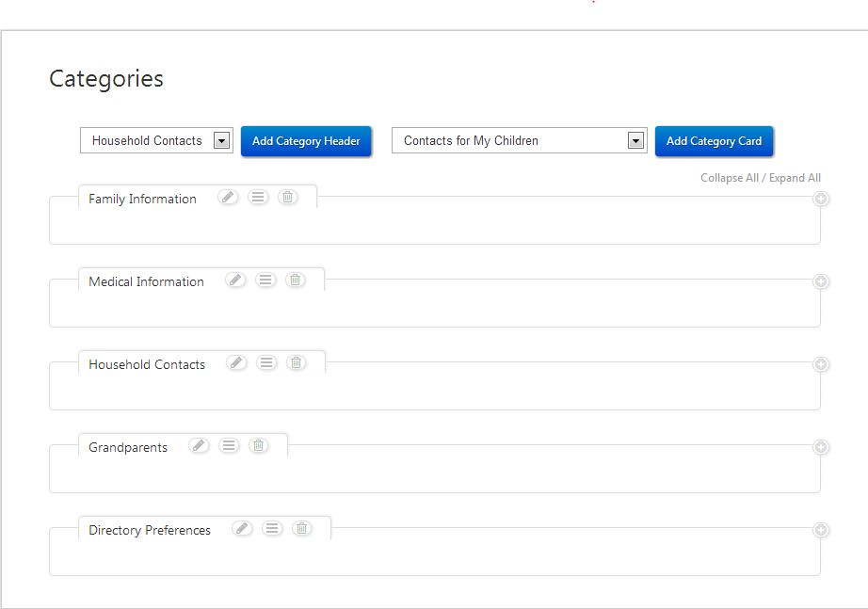Click the trash icon for Household Contacts

297,362
